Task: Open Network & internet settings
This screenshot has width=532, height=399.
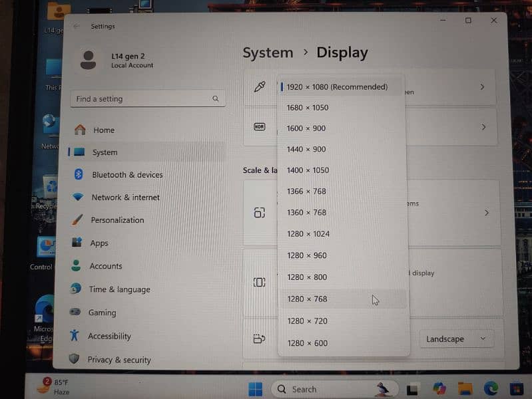Action: pos(125,198)
